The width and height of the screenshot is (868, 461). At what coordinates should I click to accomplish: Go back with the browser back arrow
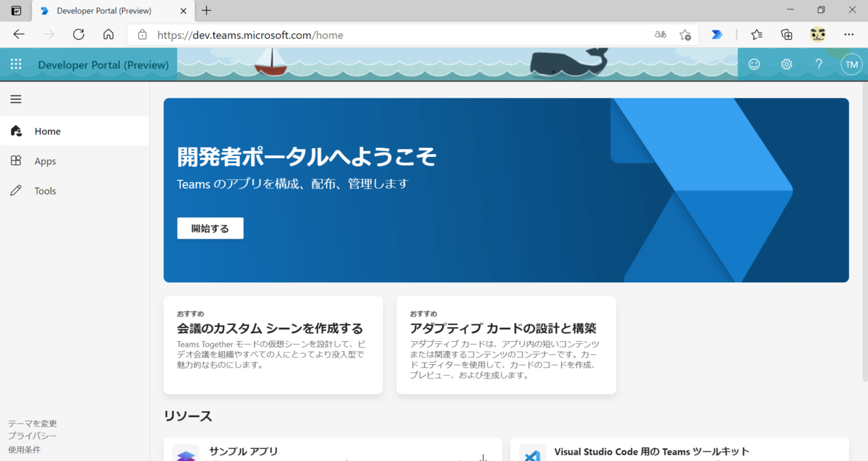pyautogui.click(x=19, y=34)
